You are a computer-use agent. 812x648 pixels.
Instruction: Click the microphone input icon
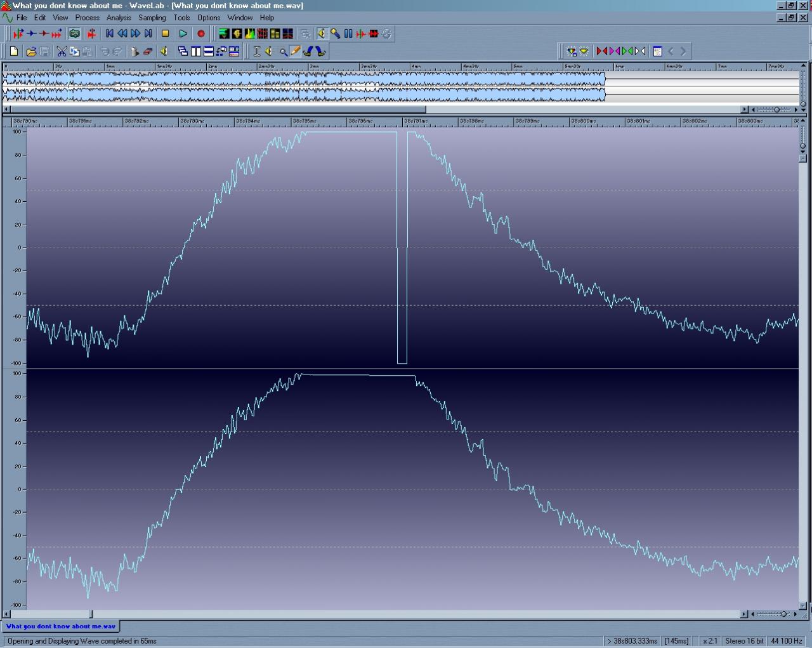[x=335, y=34]
